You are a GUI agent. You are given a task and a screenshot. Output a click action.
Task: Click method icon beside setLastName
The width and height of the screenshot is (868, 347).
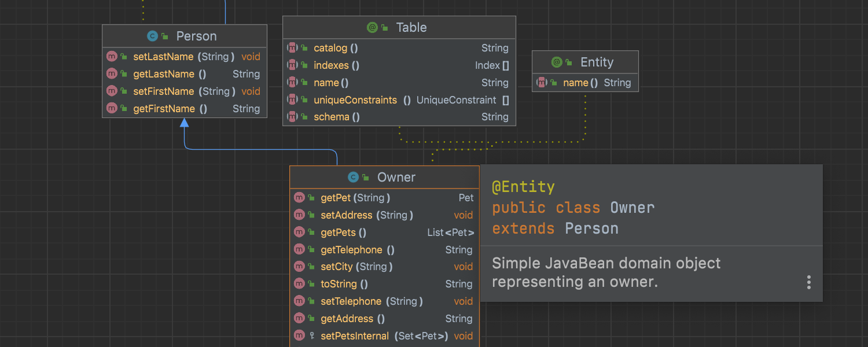pos(112,57)
